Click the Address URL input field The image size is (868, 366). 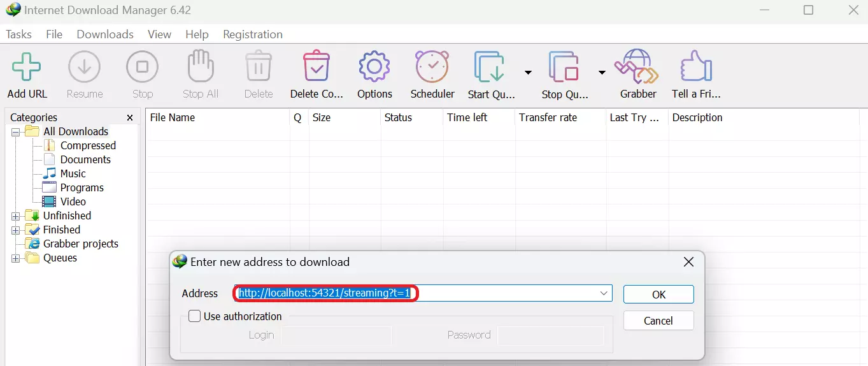(x=423, y=293)
